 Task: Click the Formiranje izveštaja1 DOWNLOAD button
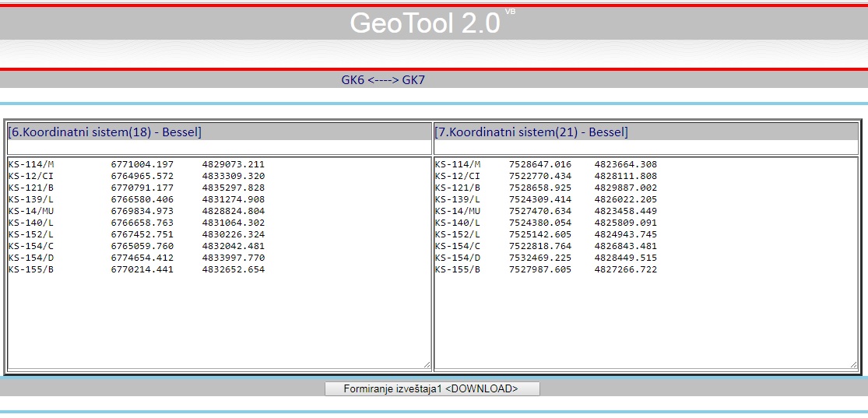click(431, 388)
